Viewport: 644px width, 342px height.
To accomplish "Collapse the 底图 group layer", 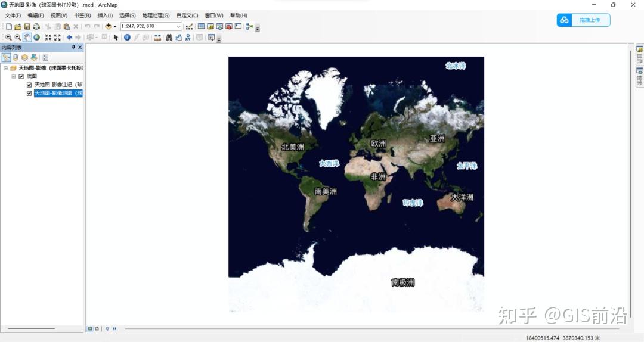I will 14,76.
